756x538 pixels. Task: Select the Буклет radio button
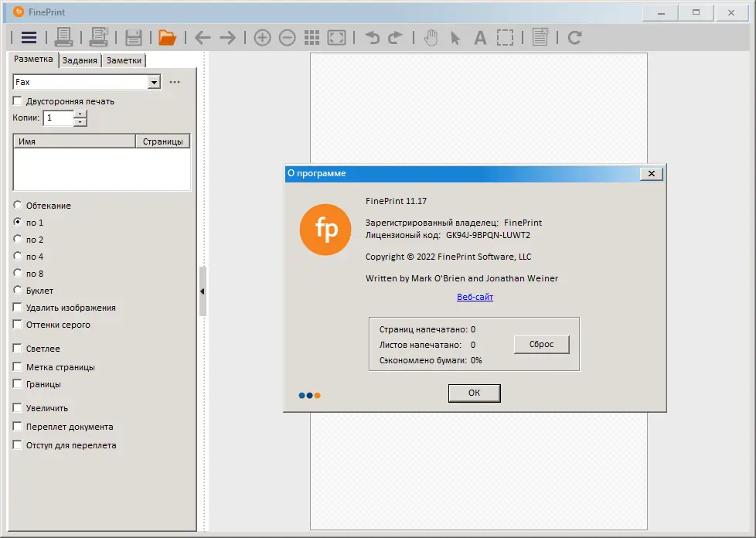tap(17, 290)
